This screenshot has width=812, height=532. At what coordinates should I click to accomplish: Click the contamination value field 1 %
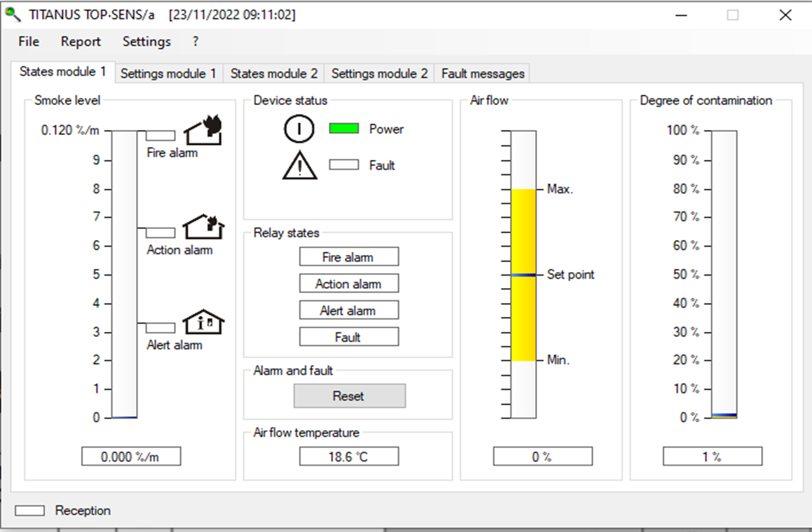[712, 457]
